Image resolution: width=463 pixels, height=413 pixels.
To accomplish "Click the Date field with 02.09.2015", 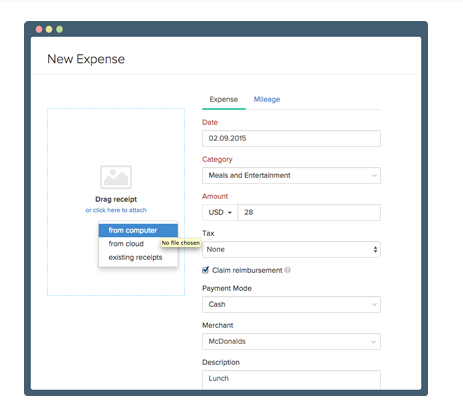I will pos(291,138).
